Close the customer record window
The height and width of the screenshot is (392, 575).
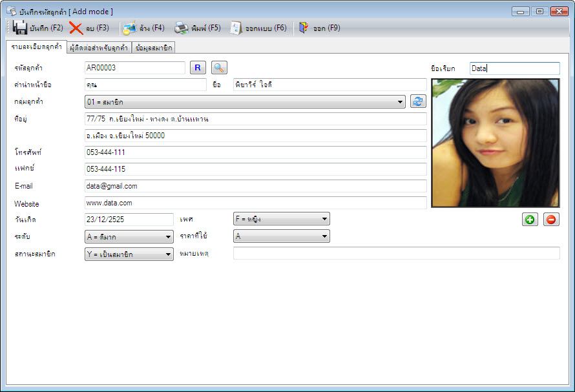(x=559, y=12)
